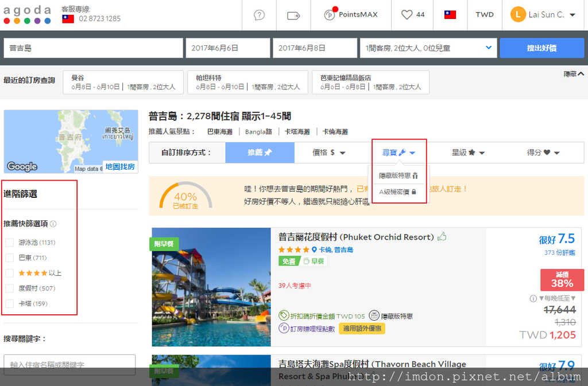This screenshot has width=588, height=386.
Task: Click the 免費 早餐 badge
Action: [302, 261]
